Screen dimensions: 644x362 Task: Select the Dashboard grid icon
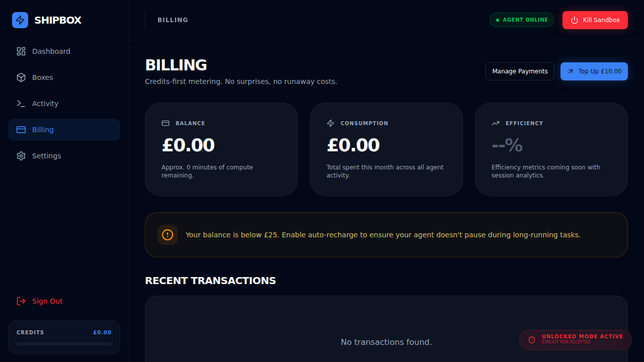tap(21, 51)
